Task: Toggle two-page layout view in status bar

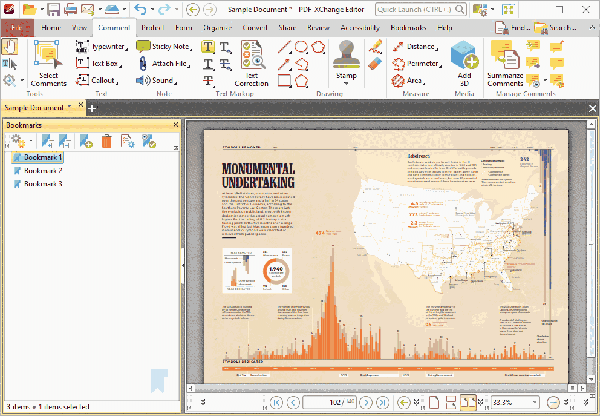Action: tap(468, 402)
